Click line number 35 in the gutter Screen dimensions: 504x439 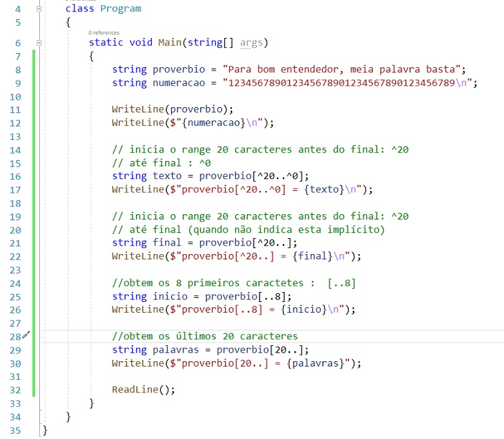pyautogui.click(x=15, y=430)
